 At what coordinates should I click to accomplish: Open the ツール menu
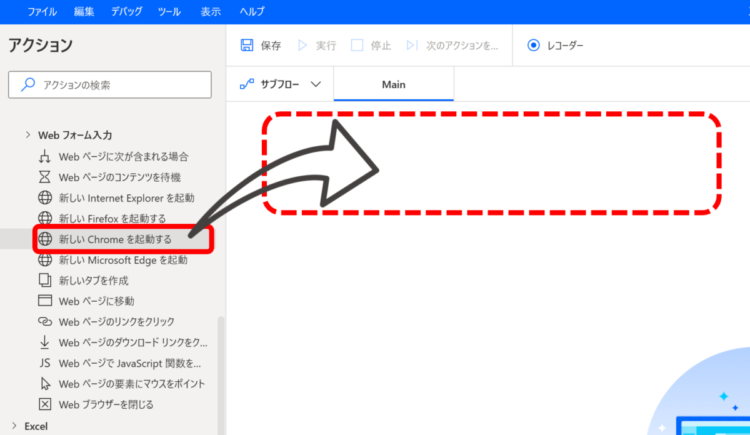(169, 11)
